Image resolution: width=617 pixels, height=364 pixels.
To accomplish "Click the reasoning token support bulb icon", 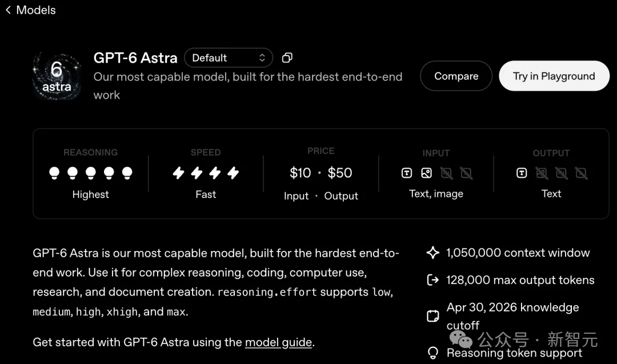I will [433, 353].
